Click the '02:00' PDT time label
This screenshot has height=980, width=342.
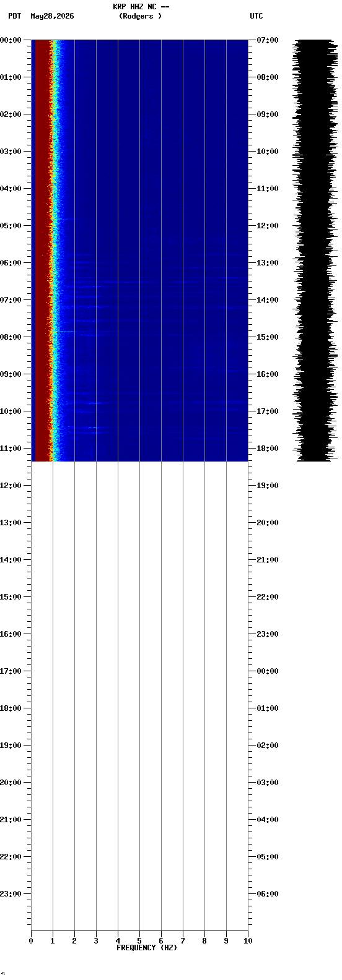click(x=11, y=114)
